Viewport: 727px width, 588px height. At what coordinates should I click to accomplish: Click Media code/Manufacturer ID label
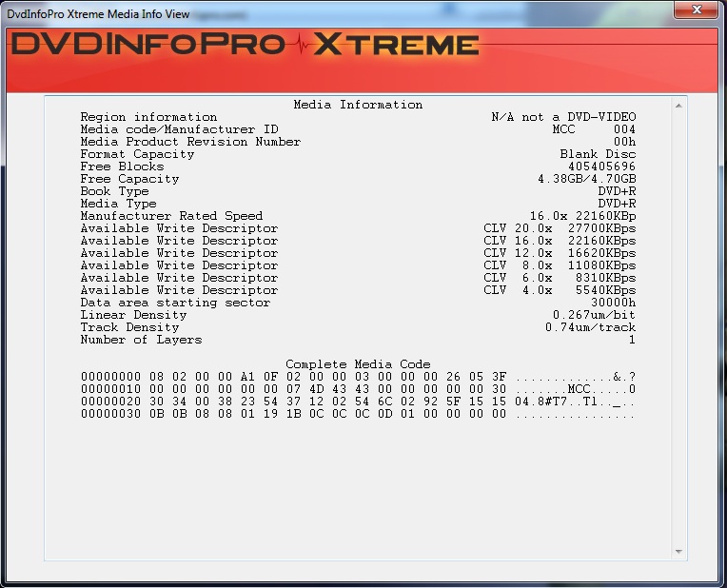(179, 129)
